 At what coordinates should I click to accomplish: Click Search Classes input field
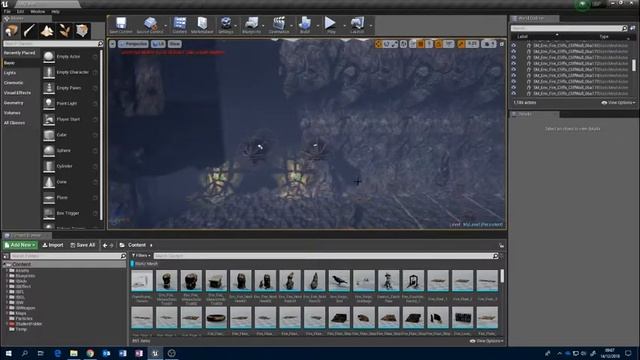tap(53, 44)
